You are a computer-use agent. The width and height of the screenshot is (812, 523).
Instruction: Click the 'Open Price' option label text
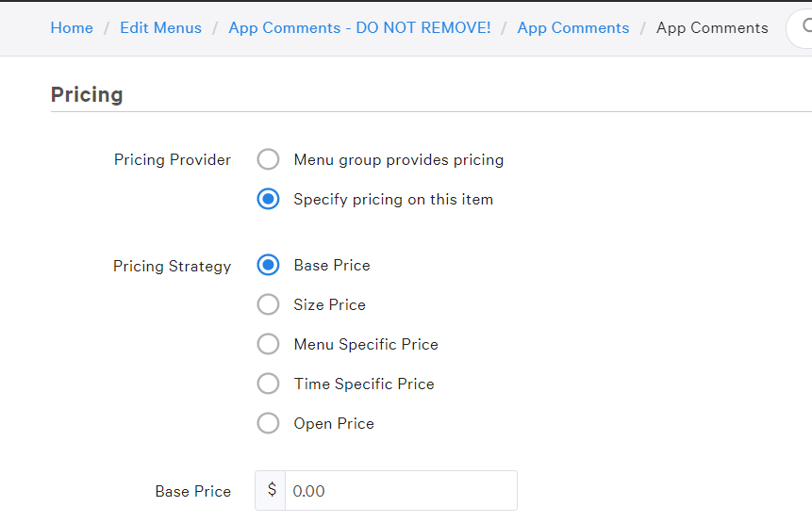[334, 424]
